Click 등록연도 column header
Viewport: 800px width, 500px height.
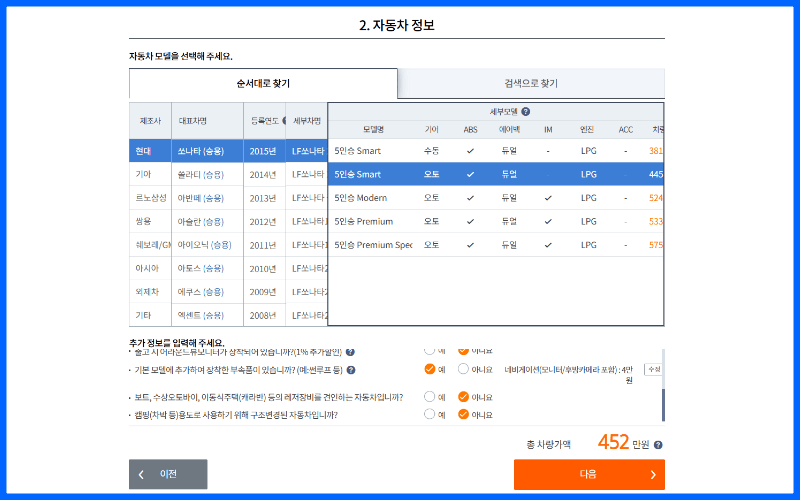[264, 121]
